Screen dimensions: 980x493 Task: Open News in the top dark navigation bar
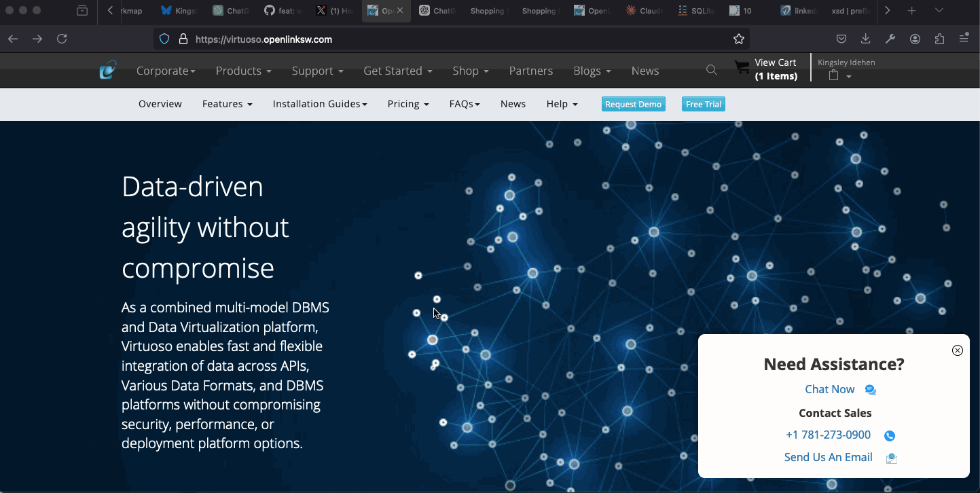[645, 71]
